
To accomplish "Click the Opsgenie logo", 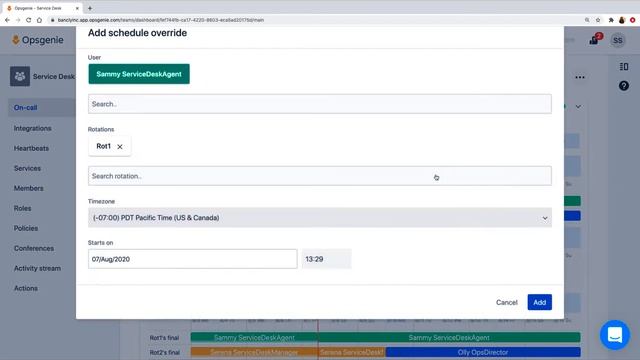I will 38,40.
